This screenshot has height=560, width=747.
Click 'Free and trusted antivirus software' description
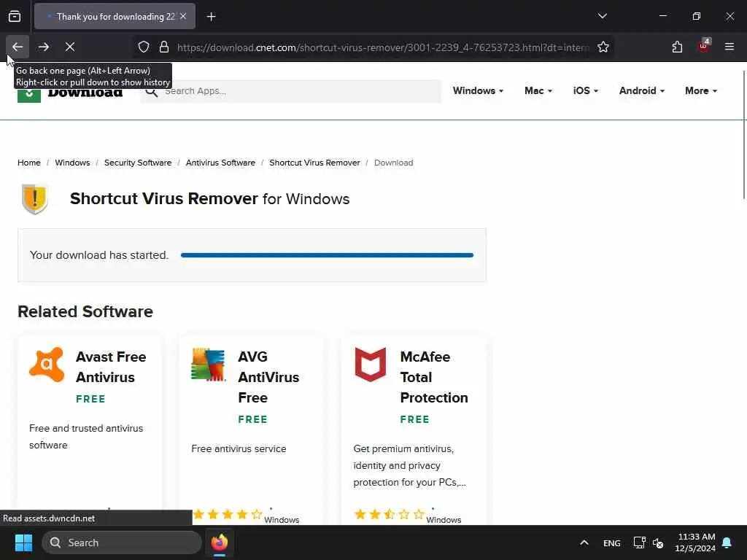click(x=86, y=437)
